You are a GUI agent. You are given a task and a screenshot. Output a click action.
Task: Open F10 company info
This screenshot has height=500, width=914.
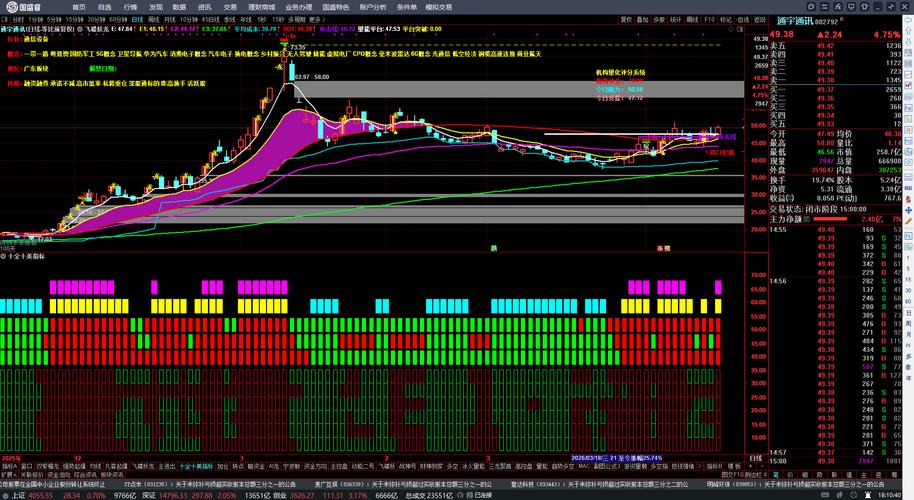pos(709,19)
